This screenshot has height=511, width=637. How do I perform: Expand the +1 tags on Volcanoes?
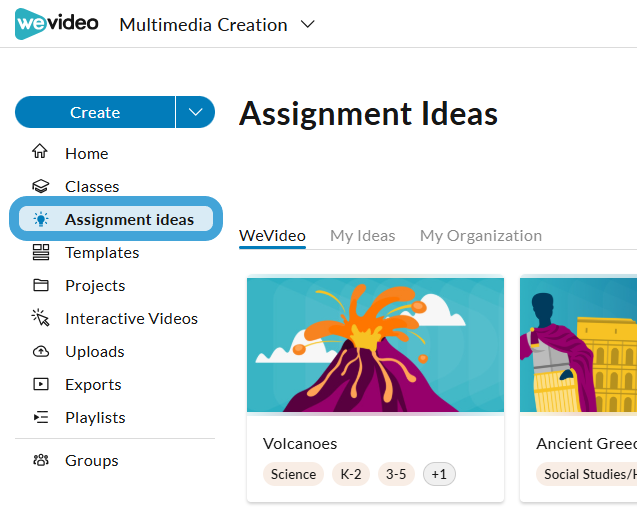click(439, 474)
